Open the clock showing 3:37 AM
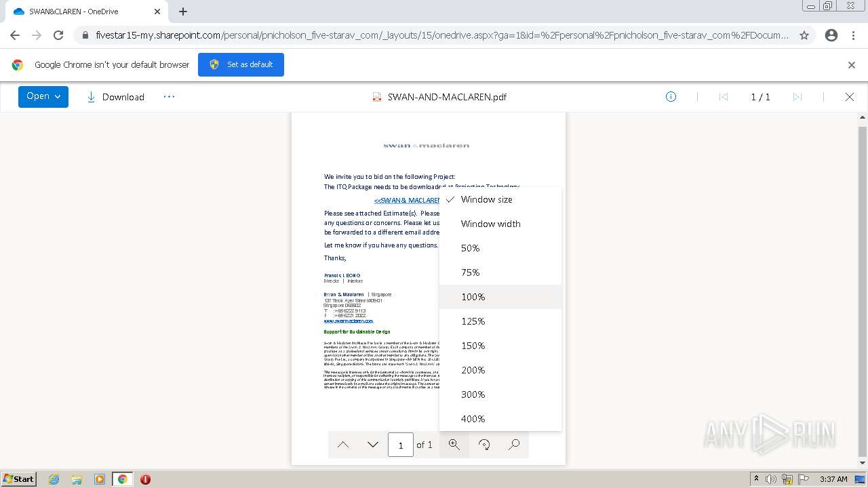Image resolution: width=868 pixels, height=488 pixels. click(x=833, y=479)
